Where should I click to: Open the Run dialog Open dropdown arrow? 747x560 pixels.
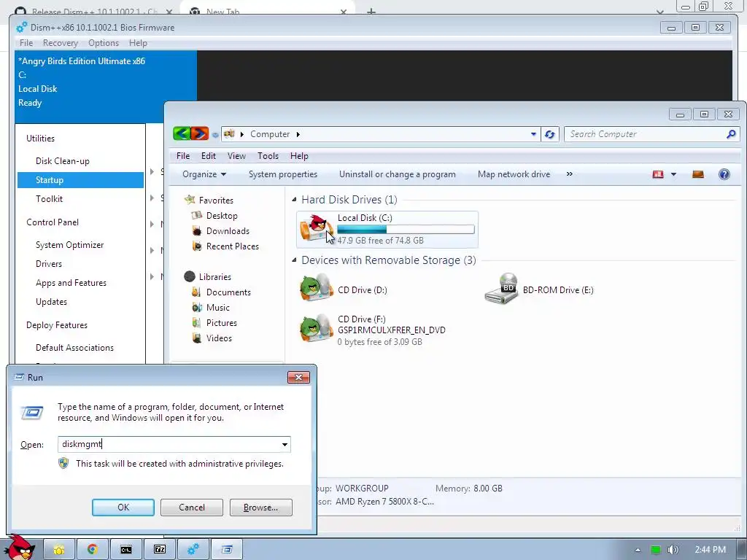coord(285,444)
